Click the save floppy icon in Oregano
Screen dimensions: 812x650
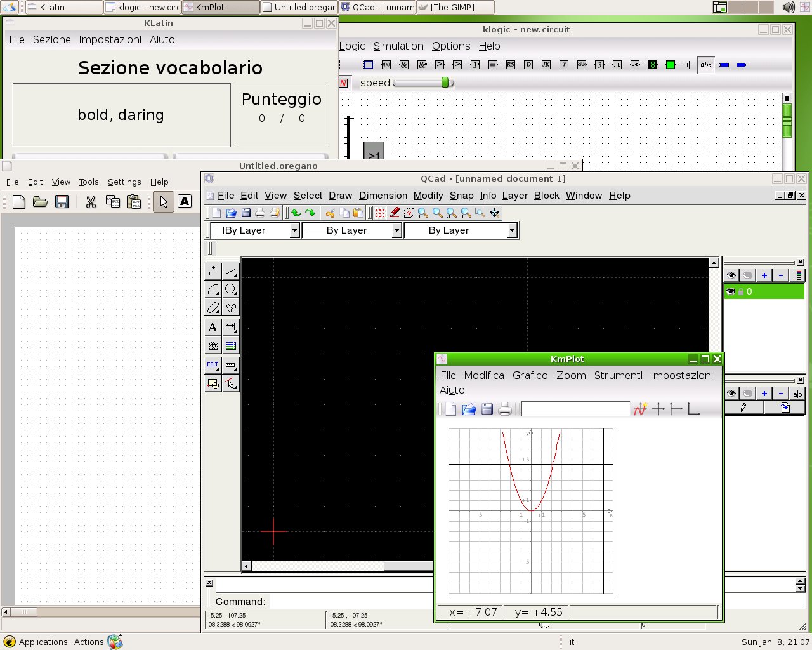pyautogui.click(x=62, y=202)
